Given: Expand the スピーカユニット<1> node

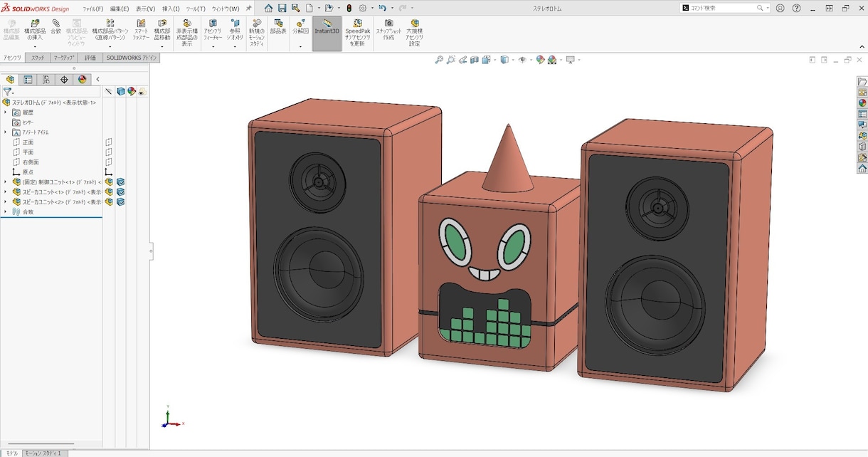Looking at the screenshot, I should (x=5, y=192).
